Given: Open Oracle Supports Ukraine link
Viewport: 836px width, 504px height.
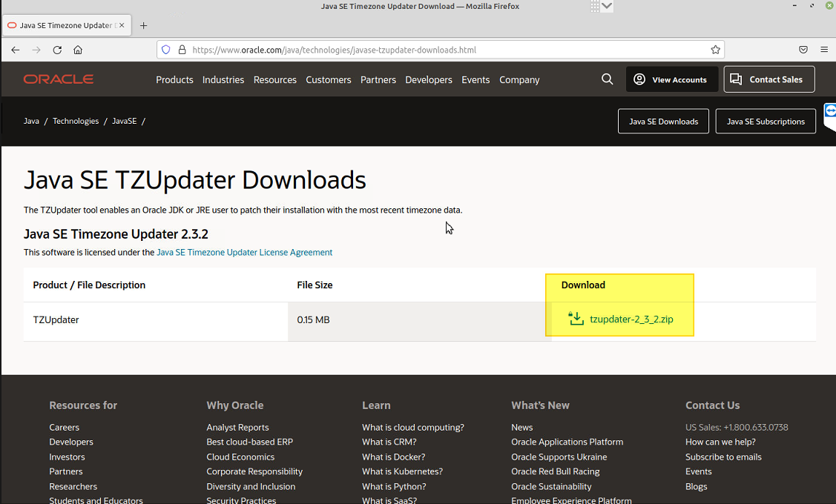Looking at the screenshot, I should 559,457.
